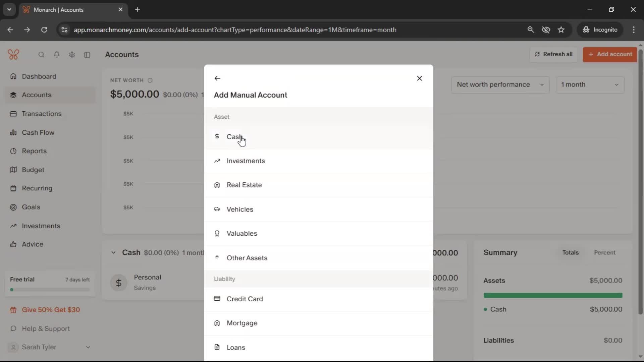Bookmark this page with star icon
Screen dimensions: 644x362
click(561, 30)
